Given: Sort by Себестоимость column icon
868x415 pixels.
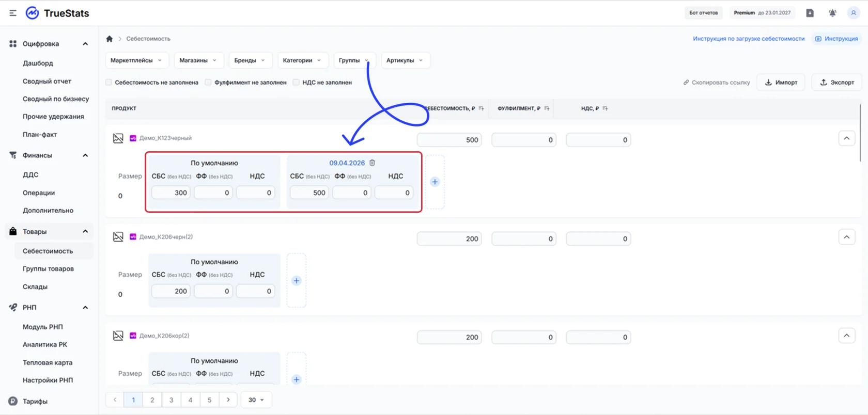Looking at the screenshot, I should point(481,108).
